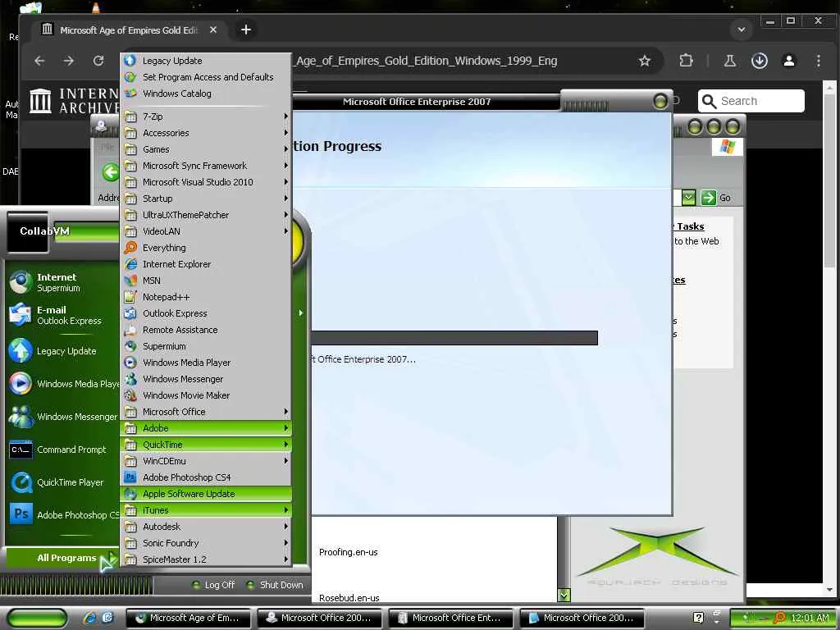Switch to Microsoft Age of Empires taskbar button
This screenshot has height=630, width=840.
click(189, 618)
